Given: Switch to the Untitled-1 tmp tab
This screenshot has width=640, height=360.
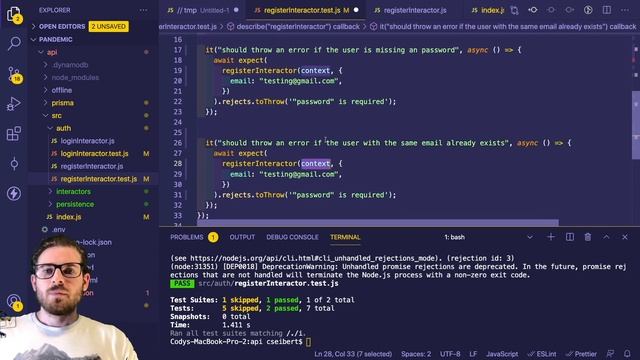Looking at the screenshot, I should 203,10.
